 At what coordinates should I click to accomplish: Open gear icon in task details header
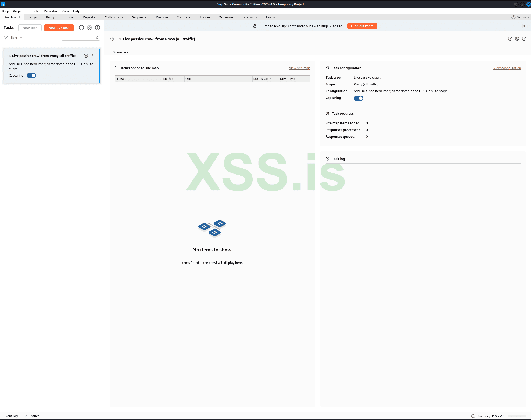tap(517, 39)
